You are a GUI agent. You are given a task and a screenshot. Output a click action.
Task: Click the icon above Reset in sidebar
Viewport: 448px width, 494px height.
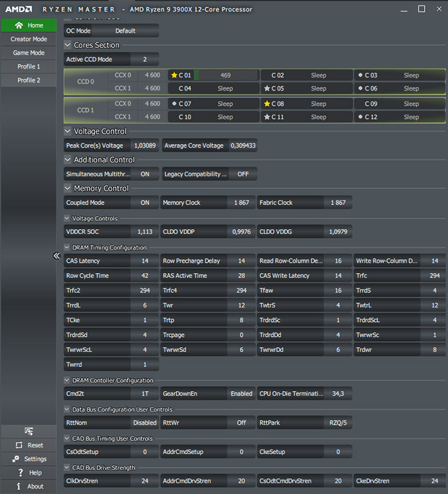[29, 432]
